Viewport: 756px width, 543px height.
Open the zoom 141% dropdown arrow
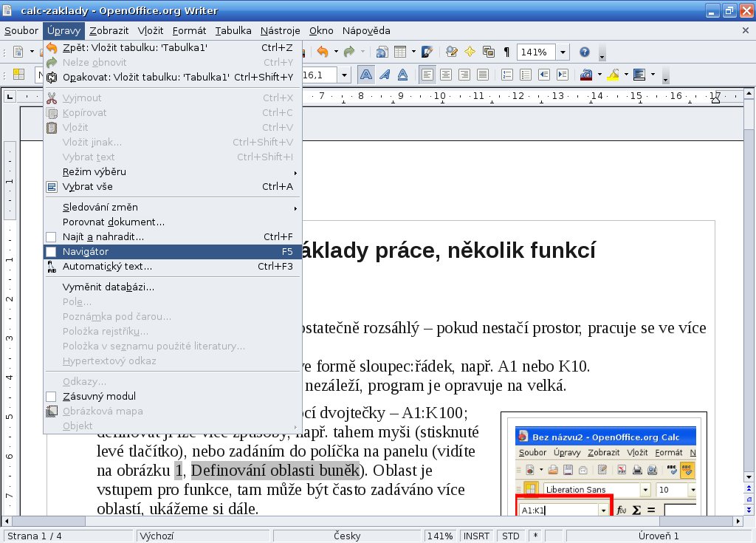point(563,52)
